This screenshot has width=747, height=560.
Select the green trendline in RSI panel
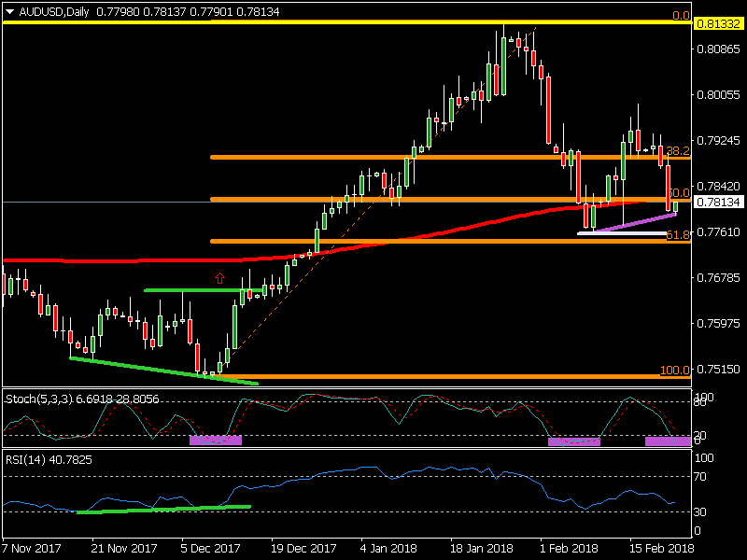tap(163, 509)
